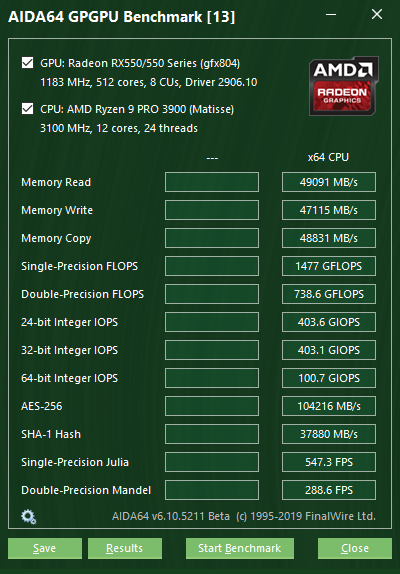Click the AMD Radeon Graphics logo
Viewport: 400px width, 574px height.
344,86
